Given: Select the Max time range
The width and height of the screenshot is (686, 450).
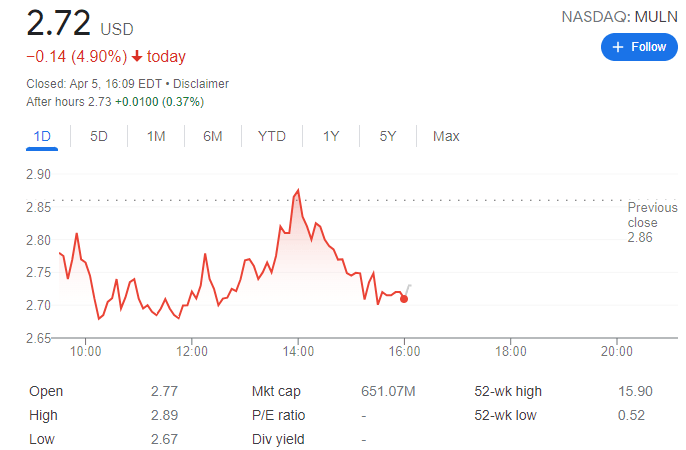Looking at the screenshot, I should click(446, 136).
